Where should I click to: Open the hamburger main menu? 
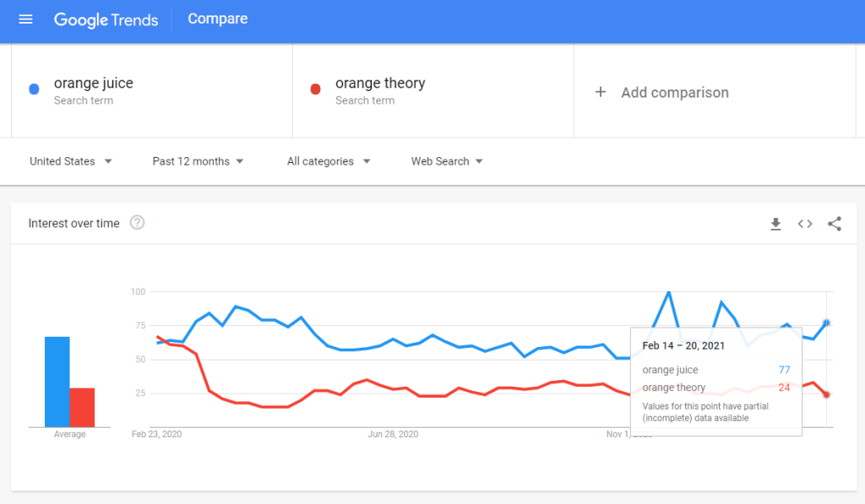point(25,19)
